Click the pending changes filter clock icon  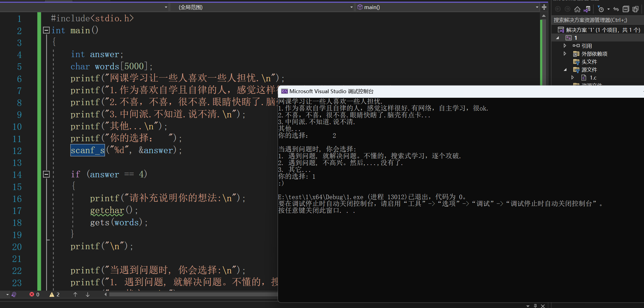[601, 9]
